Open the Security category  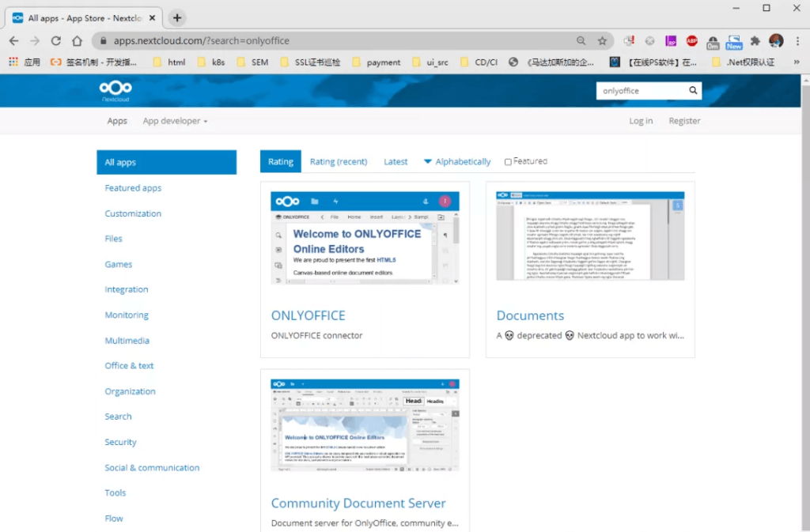(x=120, y=442)
